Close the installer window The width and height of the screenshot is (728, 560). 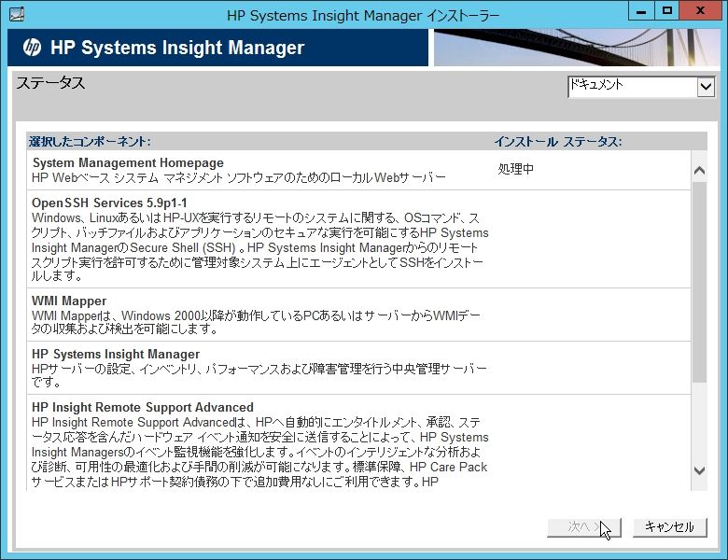tap(700, 10)
